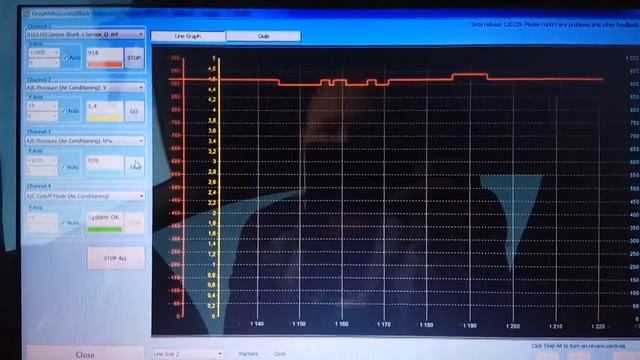Open Channel 1 Y Axis maximum dropdown

[x=44, y=53]
